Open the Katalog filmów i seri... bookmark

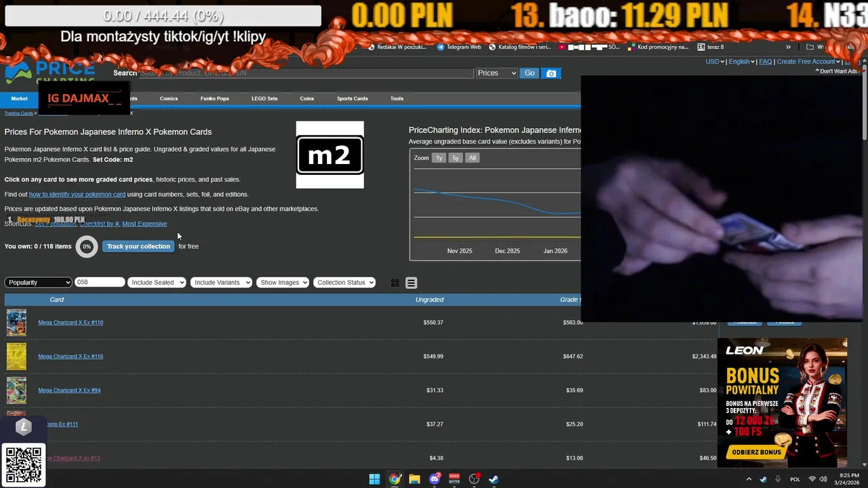pyautogui.click(x=520, y=47)
